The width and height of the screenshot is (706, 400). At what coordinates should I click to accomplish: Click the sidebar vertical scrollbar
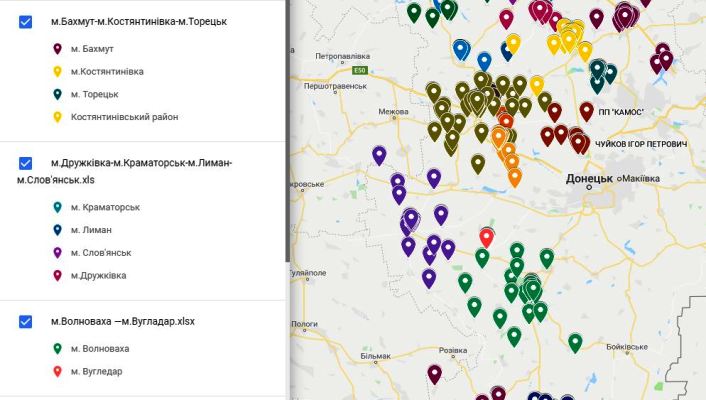[287, 131]
